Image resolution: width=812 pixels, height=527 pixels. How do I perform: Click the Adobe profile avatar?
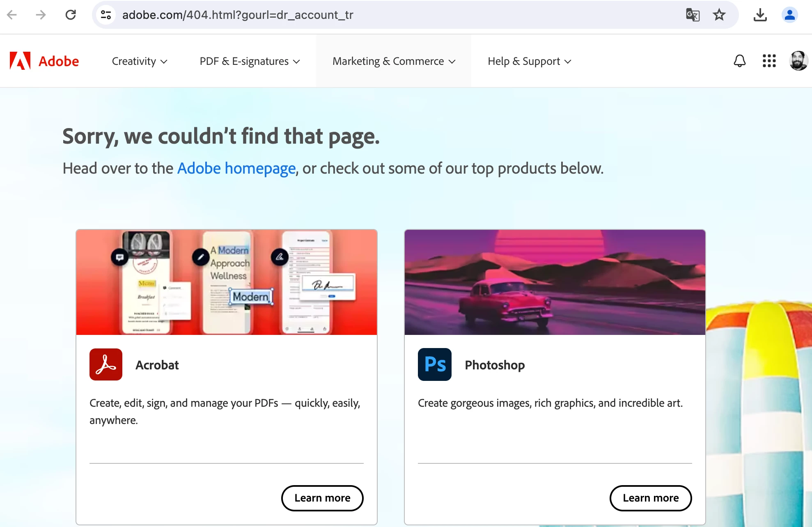[x=798, y=61]
